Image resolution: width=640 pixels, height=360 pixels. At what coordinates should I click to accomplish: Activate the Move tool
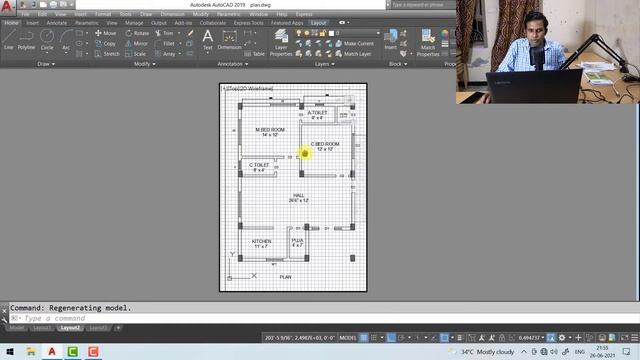pos(106,33)
